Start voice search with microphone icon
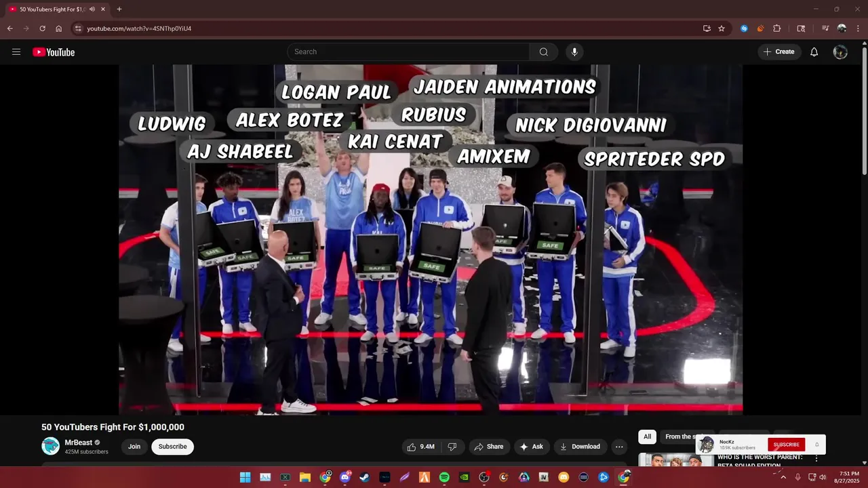Viewport: 868px width, 488px height. [x=574, y=52]
